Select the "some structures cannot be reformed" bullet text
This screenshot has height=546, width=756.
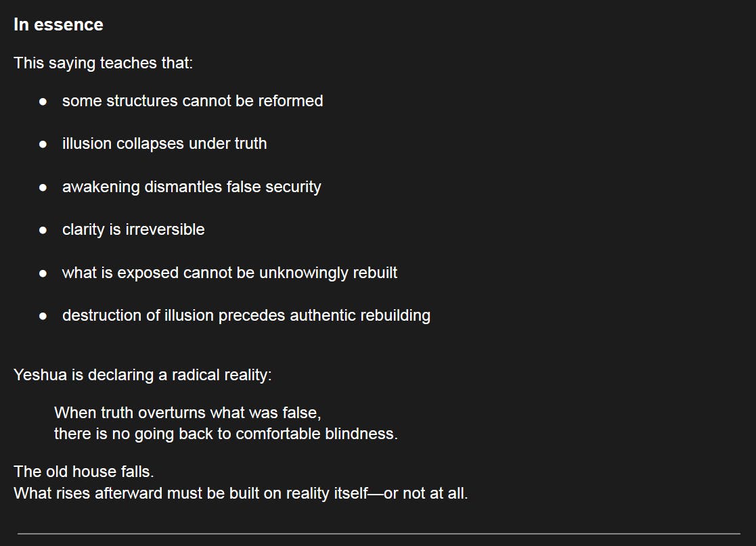click(x=192, y=101)
